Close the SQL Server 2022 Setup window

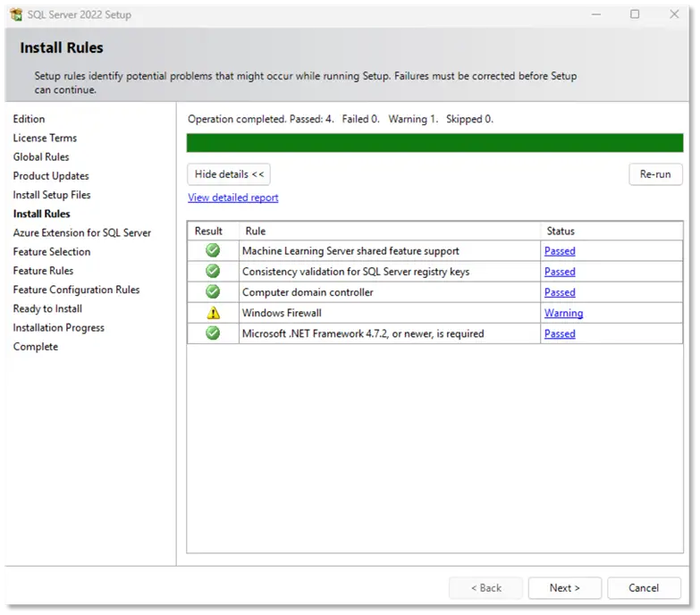click(674, 14)
